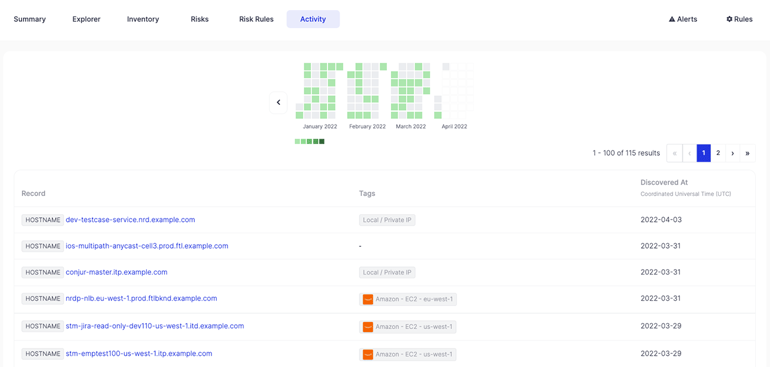
Task: Click the Amazon icon on stm-emptest100 row
Action: tap(368, 354)
